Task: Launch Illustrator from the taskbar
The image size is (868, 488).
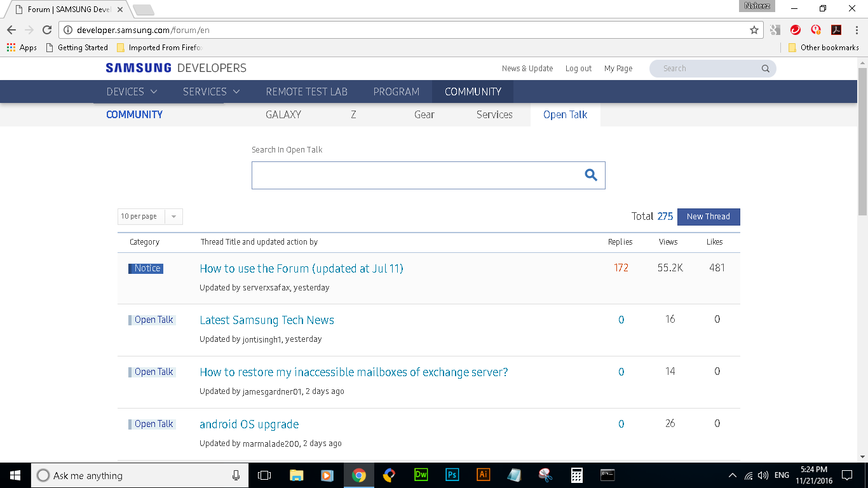Action: 483,475
